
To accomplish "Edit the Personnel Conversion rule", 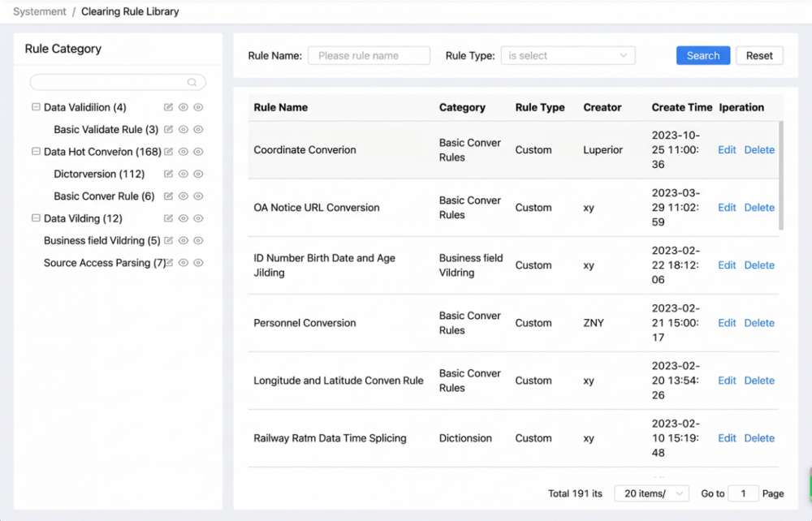I will [x=727, y=323].
